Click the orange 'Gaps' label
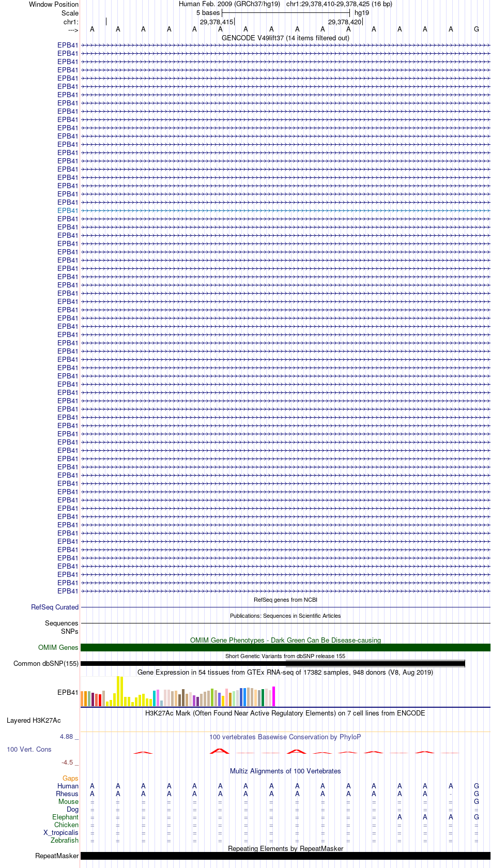This screenshot has width=491, height=868. pos(70,778)
